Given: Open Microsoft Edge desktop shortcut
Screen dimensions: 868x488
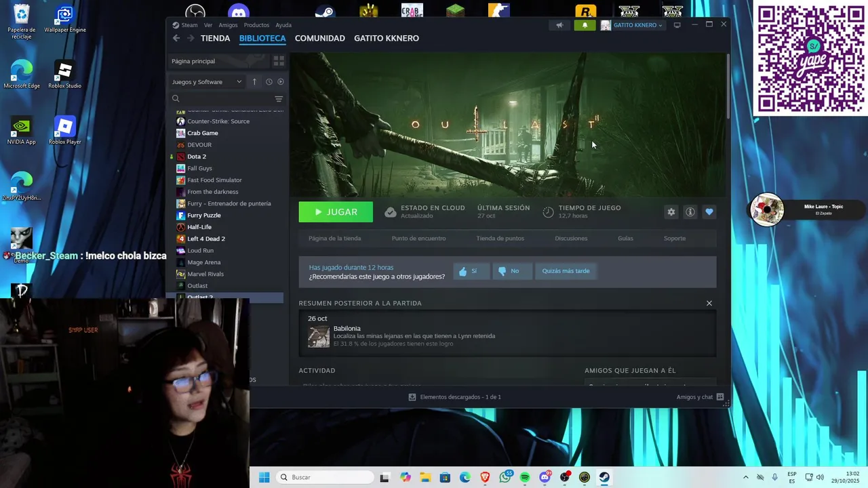Looking at the screenshot, I should (22, 75).
